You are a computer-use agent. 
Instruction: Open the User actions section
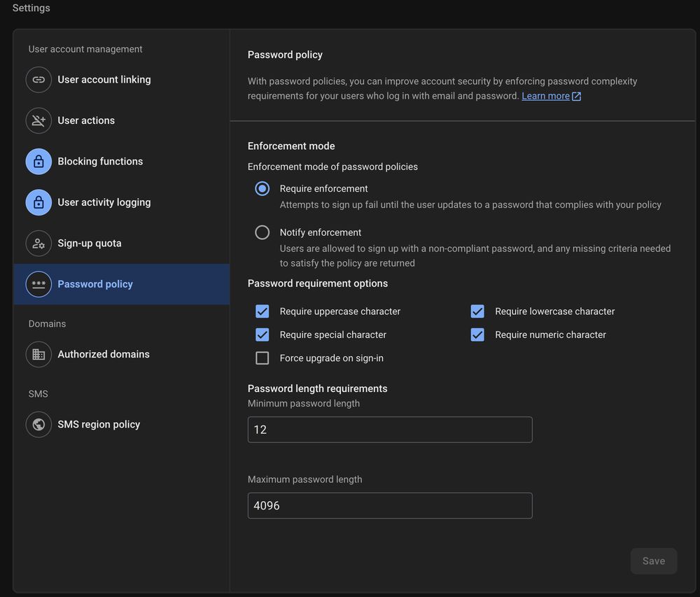point(121,120)
